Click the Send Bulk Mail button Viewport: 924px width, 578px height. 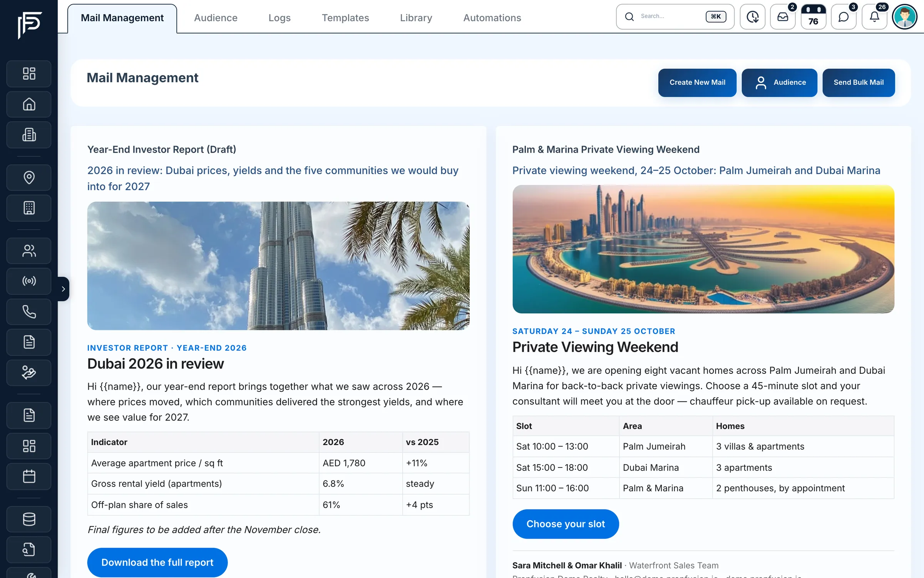(x=859, y=82)
